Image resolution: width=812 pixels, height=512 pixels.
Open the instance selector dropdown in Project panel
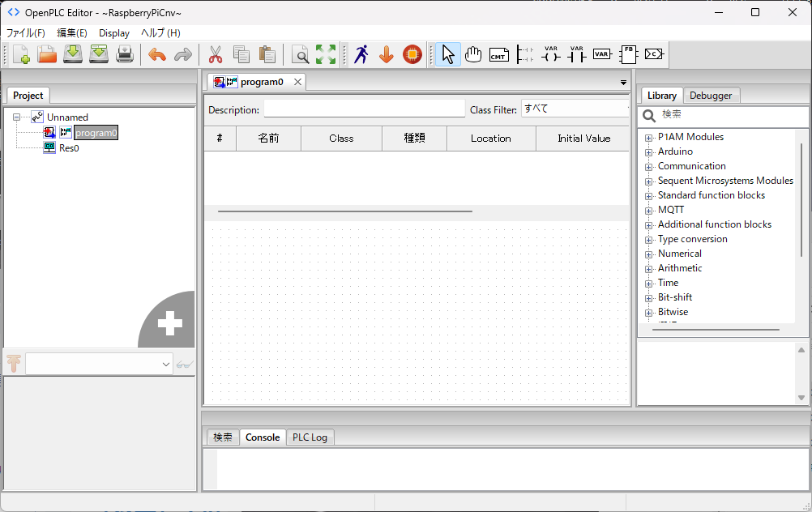100,365
